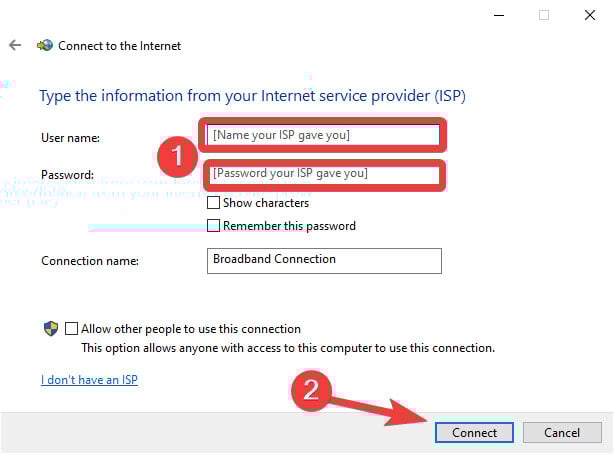Enable the Show characters checkbox
This screenshot has width=614, height=454.
(x=213, y=203)
